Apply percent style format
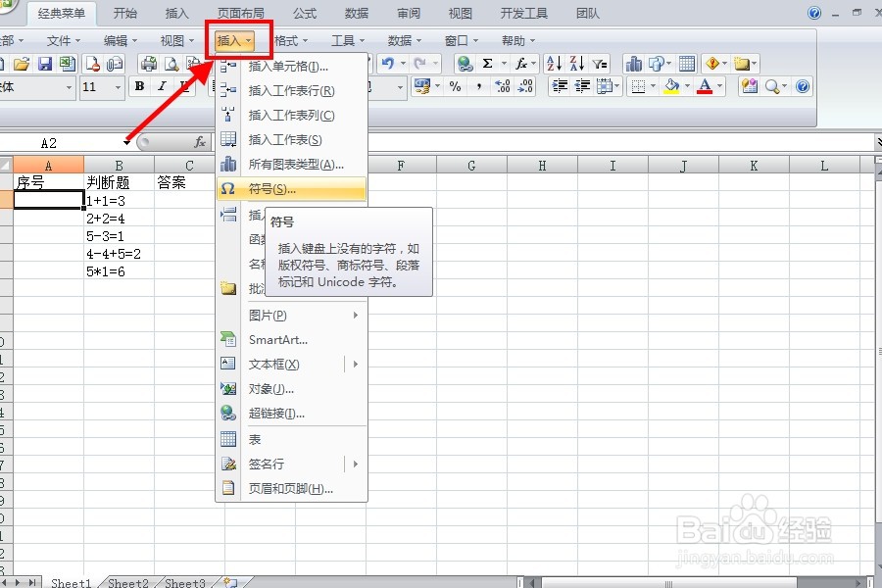This screenshot has width=882, height=588. pos(455,86)
